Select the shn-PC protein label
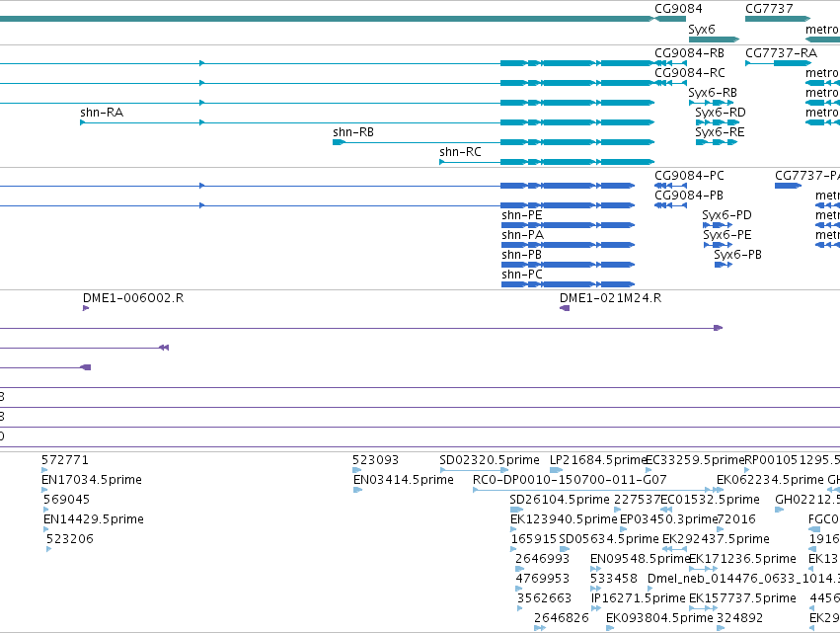Screen dimensions: 840x633 pyautogui.click(x=522, y=275)
